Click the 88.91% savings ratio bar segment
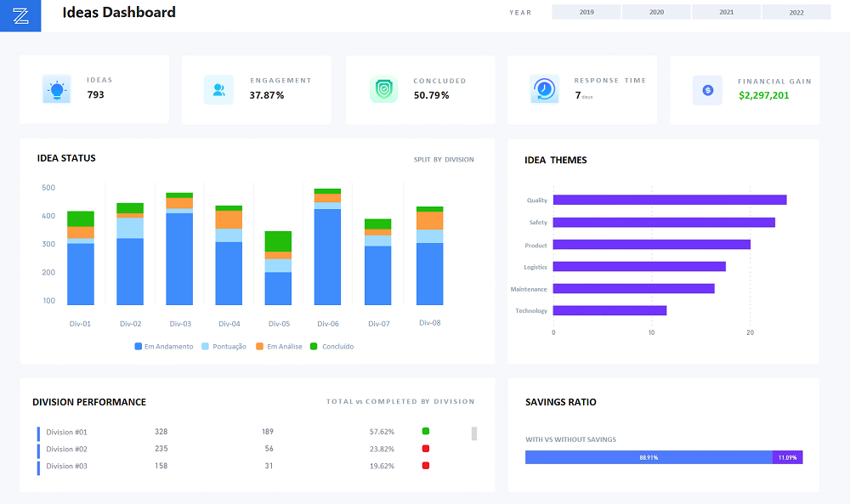This screenshot has height=504, width=850. point(649,457)
